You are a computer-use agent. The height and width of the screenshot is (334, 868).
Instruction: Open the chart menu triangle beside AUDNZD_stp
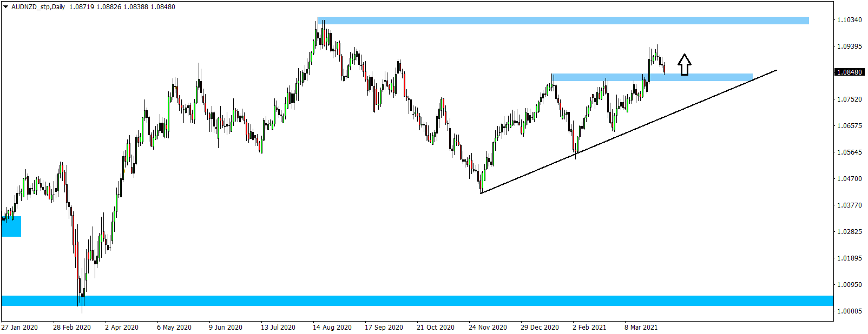click(x=6, y=7)
